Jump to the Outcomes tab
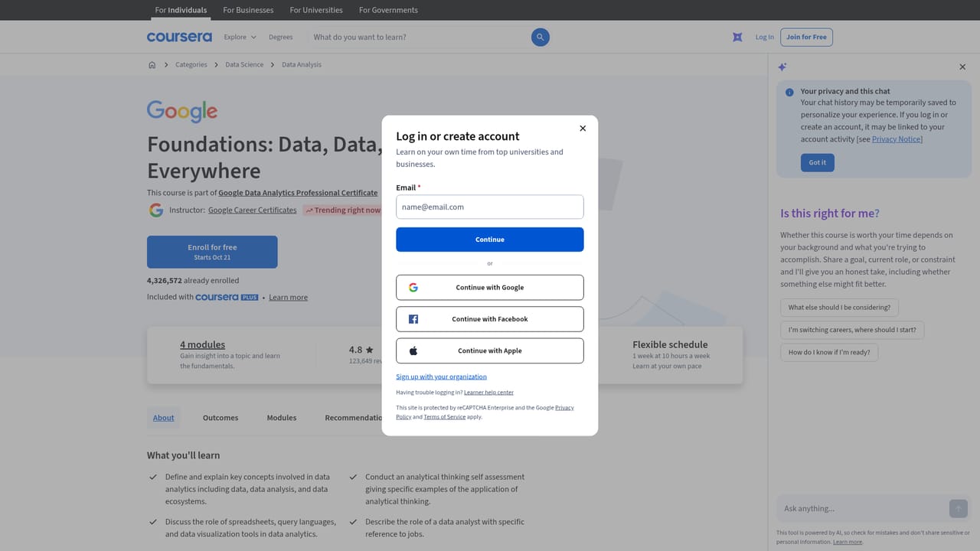This screenshot has width=980, height=551. tap(220, 418)
